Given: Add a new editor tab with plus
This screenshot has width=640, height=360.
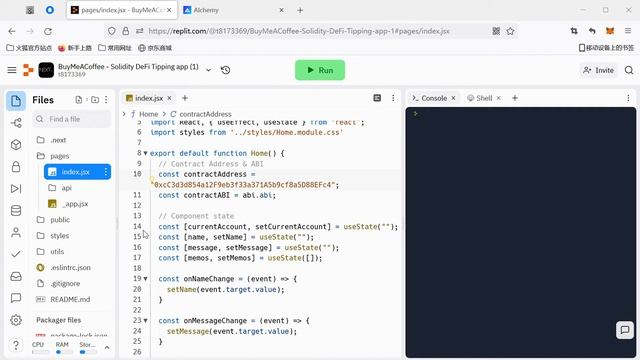Looking at the screenshot, I should [x=185, y=98].
